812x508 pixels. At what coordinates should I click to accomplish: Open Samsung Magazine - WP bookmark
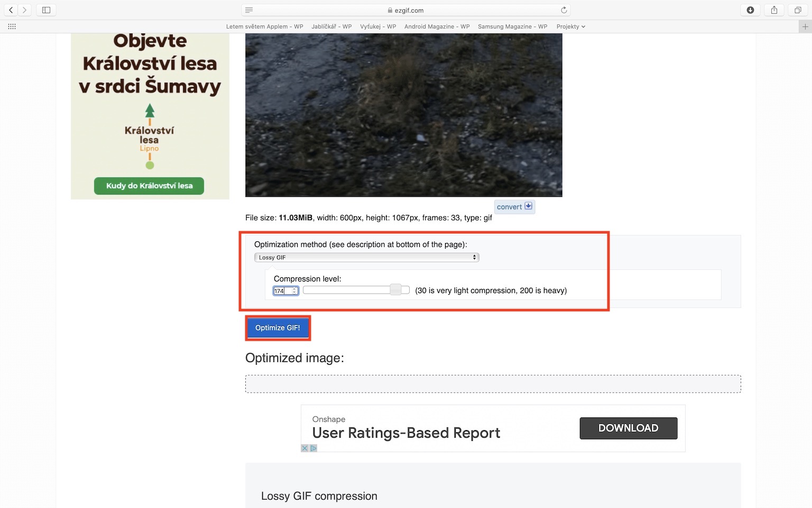pos(512,26)
